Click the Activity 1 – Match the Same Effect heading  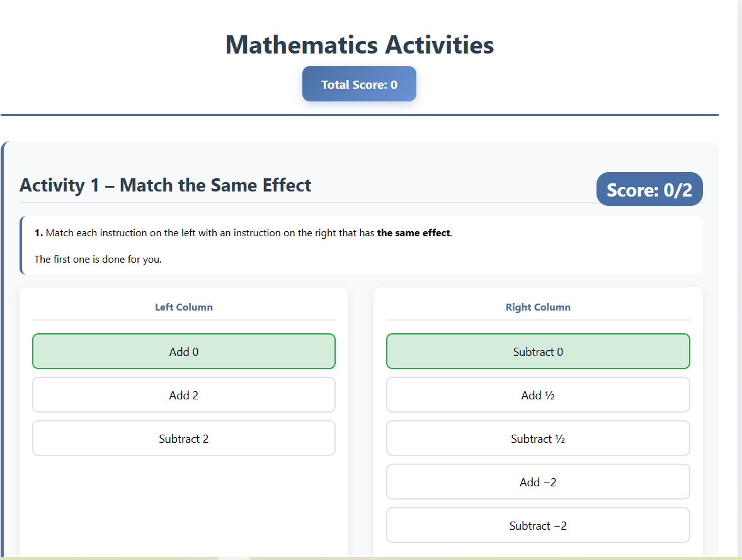(x=166, y=185)
